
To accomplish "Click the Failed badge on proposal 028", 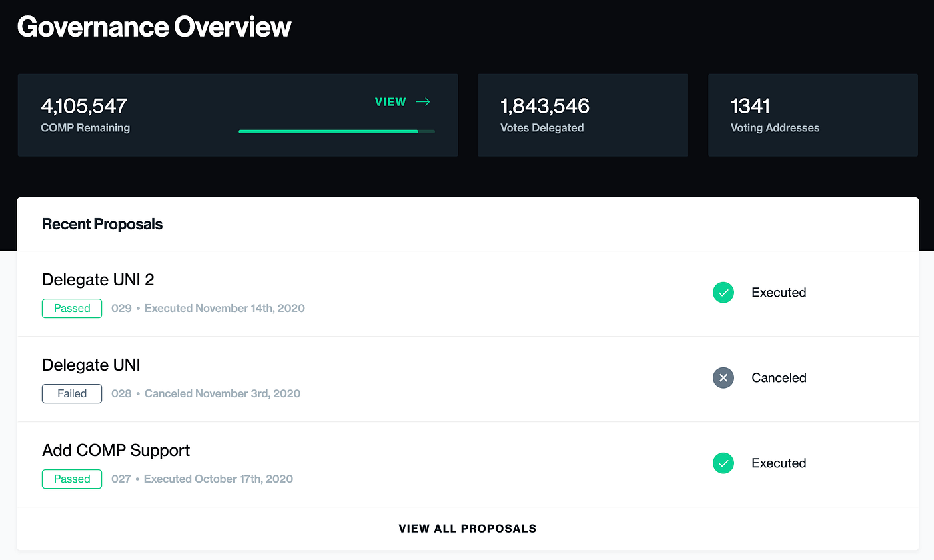I will (x=72, y=393).
